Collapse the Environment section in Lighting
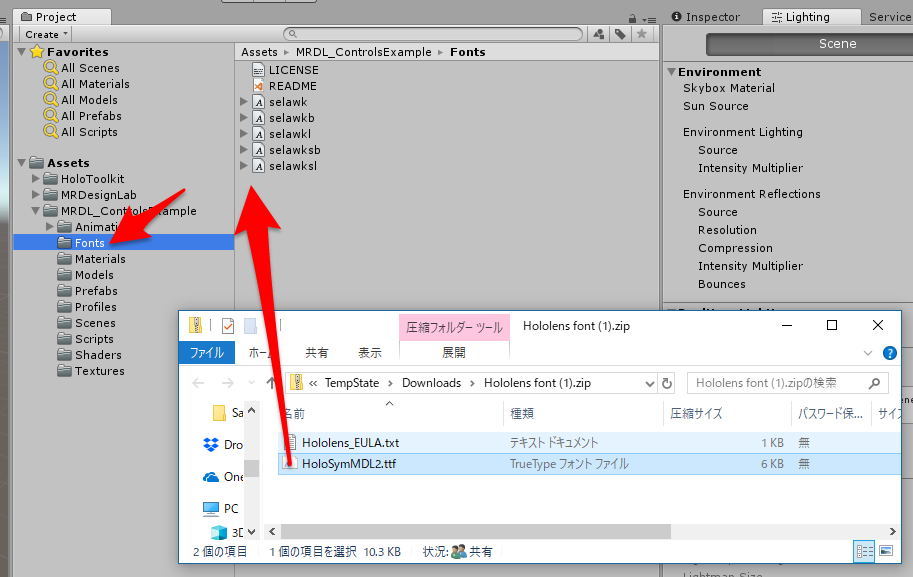Screen dimensions: 913x577 [671, 72]
